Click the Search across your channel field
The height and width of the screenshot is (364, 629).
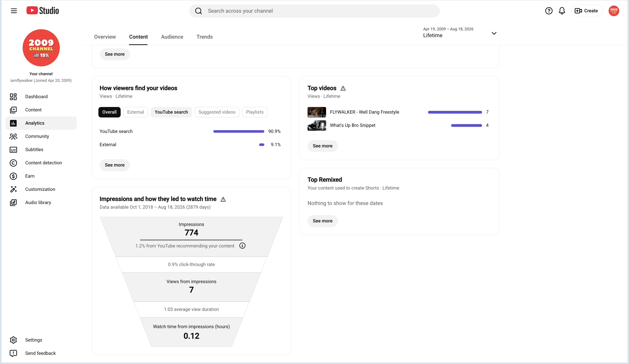pos(314,11)
